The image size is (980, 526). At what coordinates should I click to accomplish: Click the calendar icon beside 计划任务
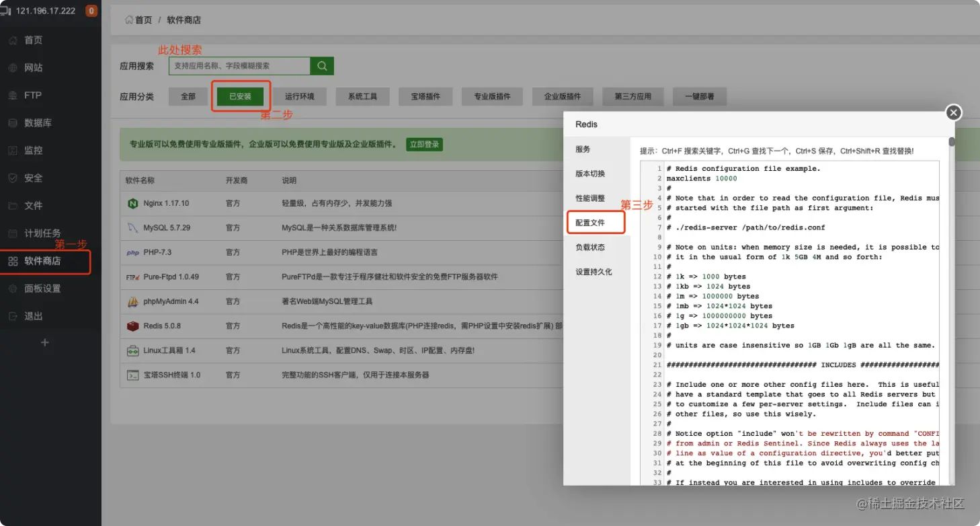pos(13,233)
